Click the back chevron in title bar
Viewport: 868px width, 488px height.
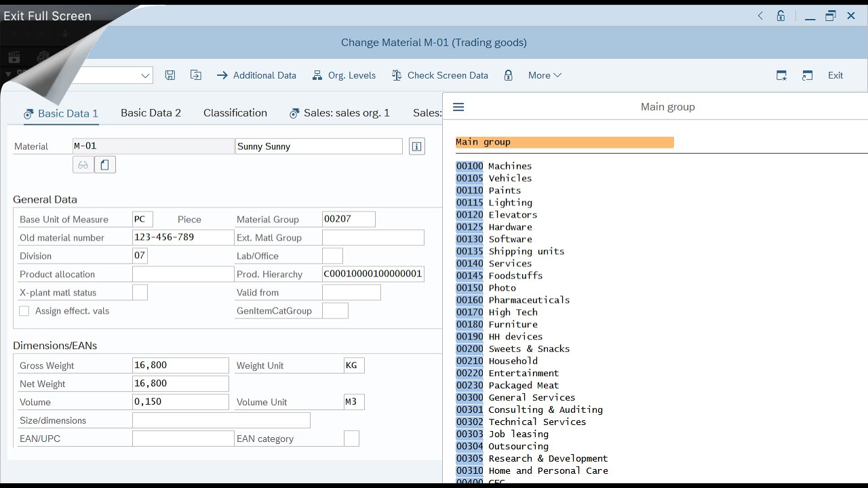760,16
